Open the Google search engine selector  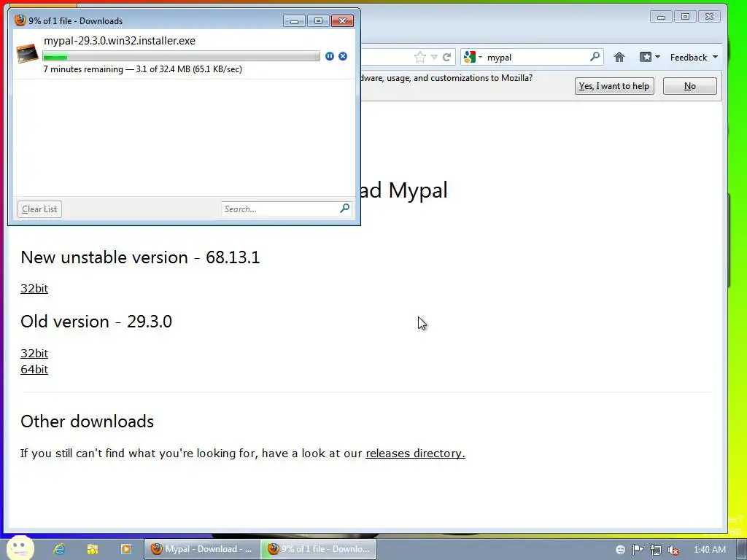click(x=473, y=57)
